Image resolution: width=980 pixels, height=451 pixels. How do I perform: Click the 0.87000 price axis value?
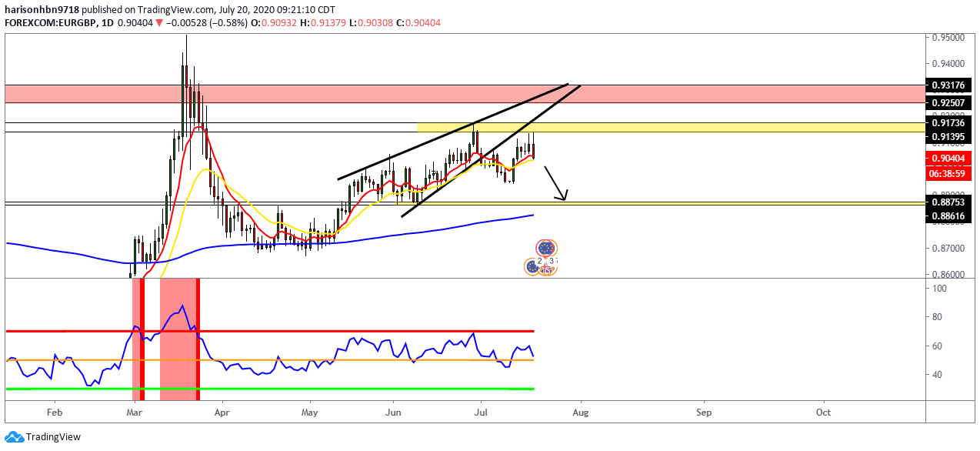[948, 248]
